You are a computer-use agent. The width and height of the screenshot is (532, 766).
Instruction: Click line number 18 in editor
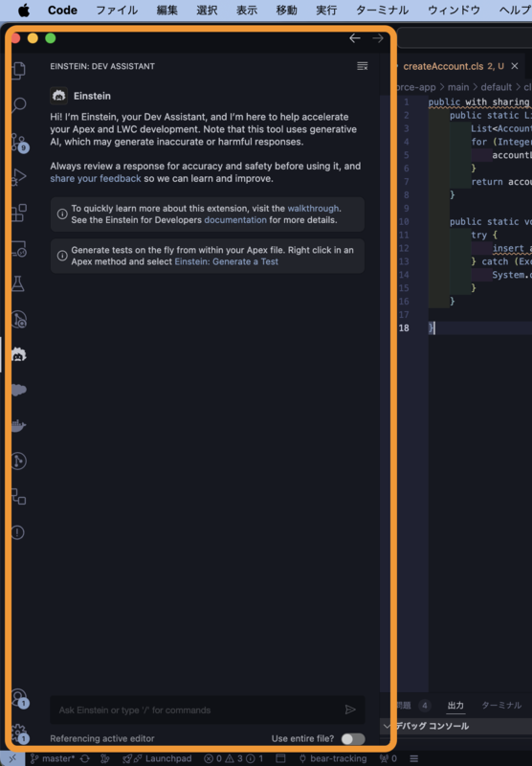pyautogui.click(x=404, y=327)
